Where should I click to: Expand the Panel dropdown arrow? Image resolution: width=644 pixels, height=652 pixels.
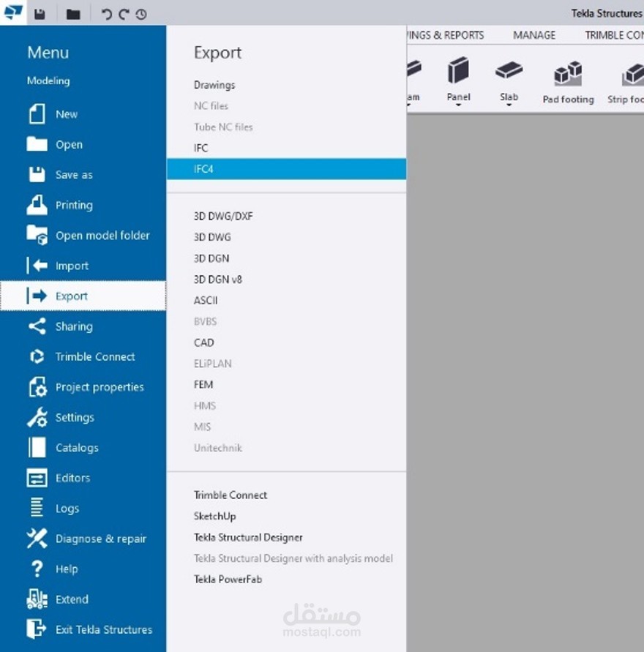(x=458, y=105)
